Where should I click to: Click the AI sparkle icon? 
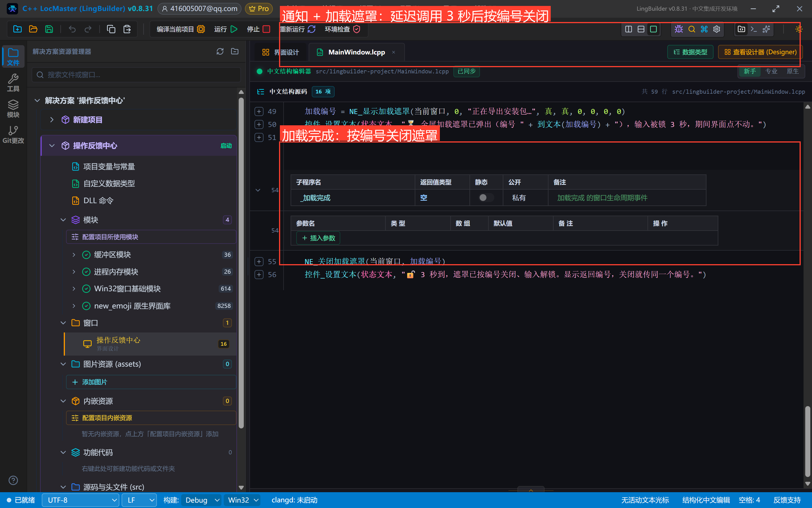766,29
